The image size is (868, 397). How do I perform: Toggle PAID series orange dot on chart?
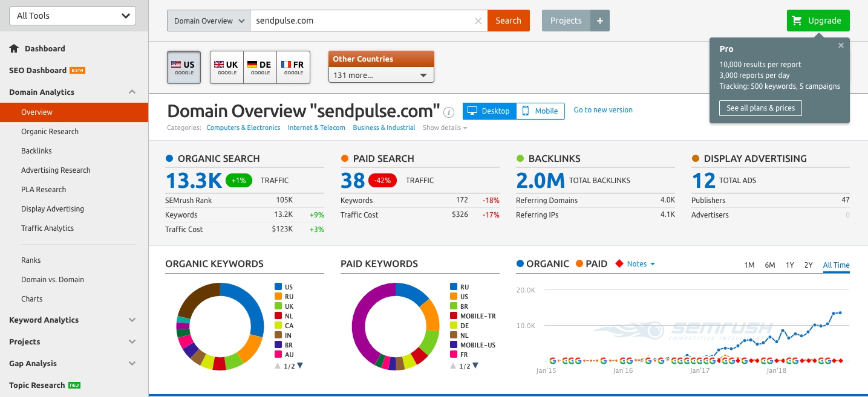(x=579, y=264)
